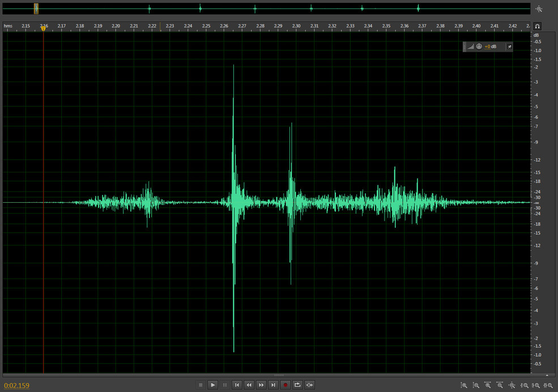558x392 pixels.
Task: Pin the HUD with the pushpin icon
Action: click(509, 46)
